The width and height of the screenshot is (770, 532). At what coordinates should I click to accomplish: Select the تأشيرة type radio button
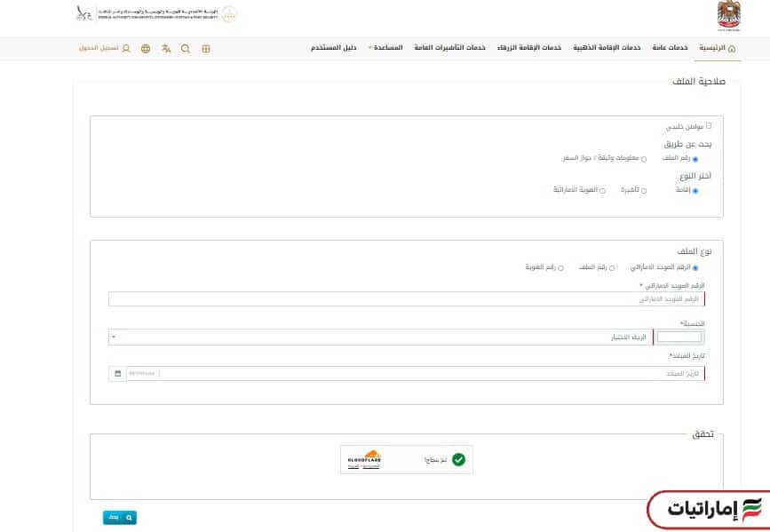point(644,190)
